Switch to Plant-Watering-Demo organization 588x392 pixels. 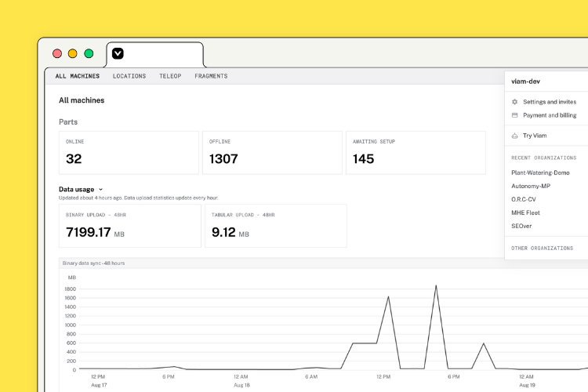pos(540,172)
